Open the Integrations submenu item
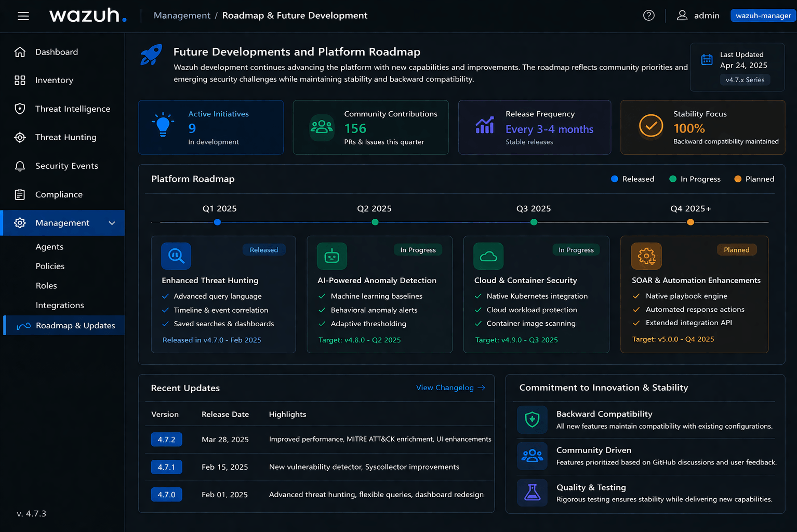The height and width of the screenshot is (532, 797). click(60, 305)
